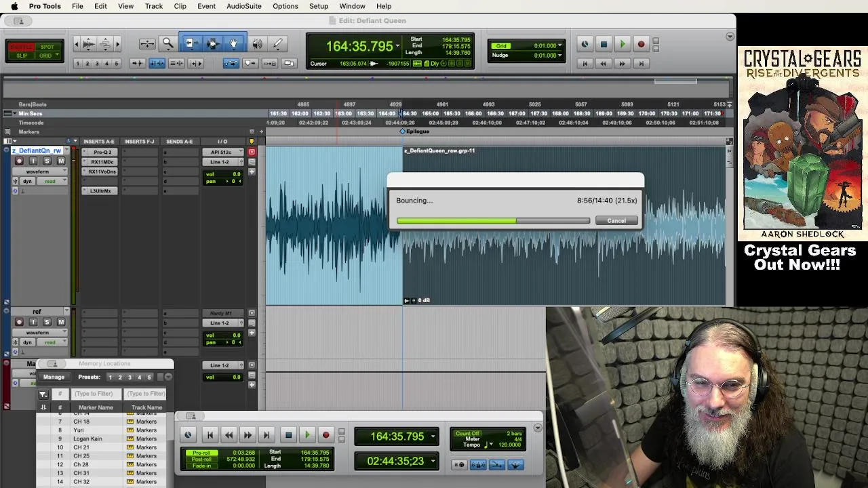Cancel the bounce in progress
This screenshot has width=868, height=488.
click(x=616, y=221)
